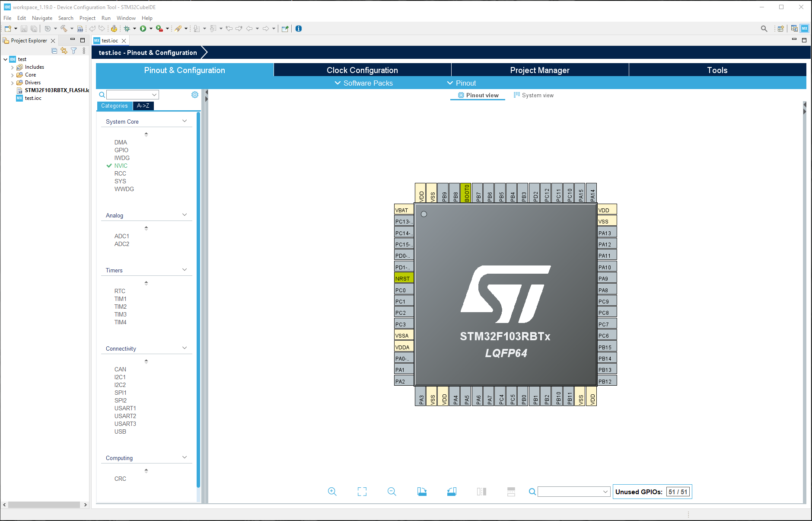812x521 pixels.
Task: Select the A->Z list mode
Action: 143,106
